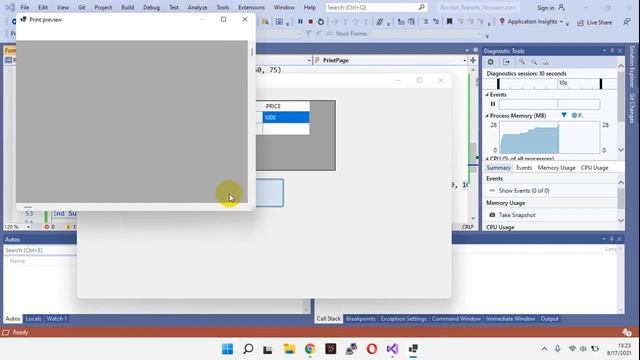Screen dimensions: 640x360
Task: Stop debugging with red stop icon
Action: point(310,22)
